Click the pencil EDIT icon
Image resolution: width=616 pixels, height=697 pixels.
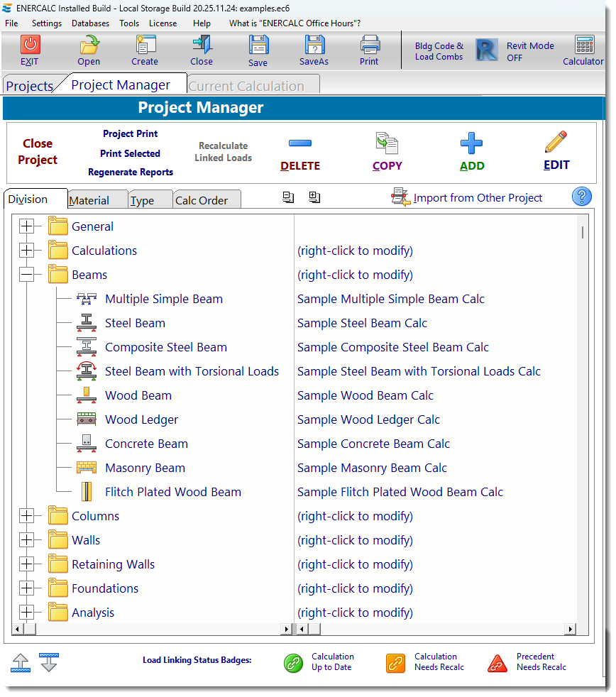click(x=556, y=143)
